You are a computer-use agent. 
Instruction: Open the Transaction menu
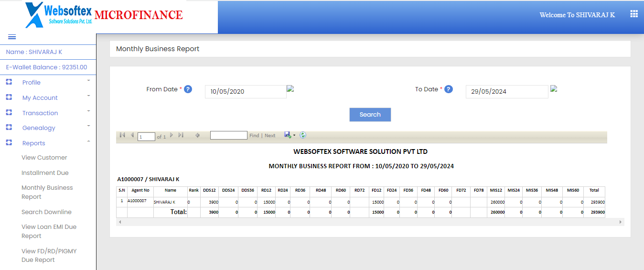(x=40, y=113)
